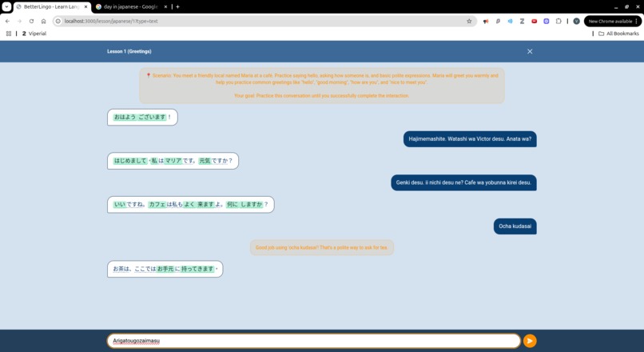Go back to the previous page
Screen dimensions: 644x352
pos(7,22)
